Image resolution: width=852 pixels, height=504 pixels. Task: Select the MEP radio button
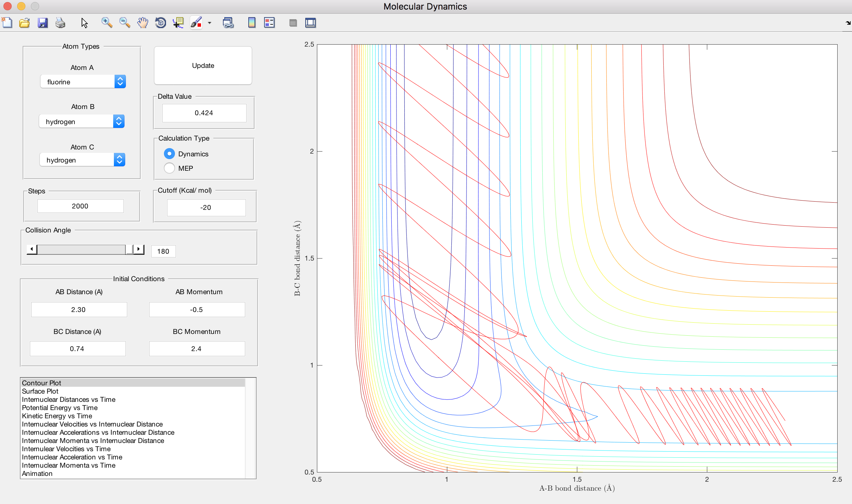(x=169, y=168)
